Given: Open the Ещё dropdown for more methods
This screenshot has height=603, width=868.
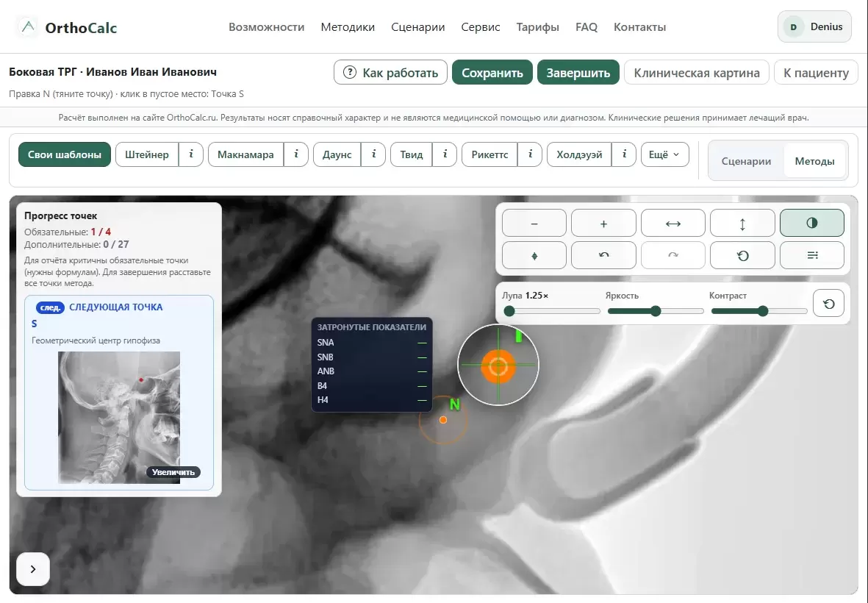Looking at the screenshot, I should (x=665, y=154).
